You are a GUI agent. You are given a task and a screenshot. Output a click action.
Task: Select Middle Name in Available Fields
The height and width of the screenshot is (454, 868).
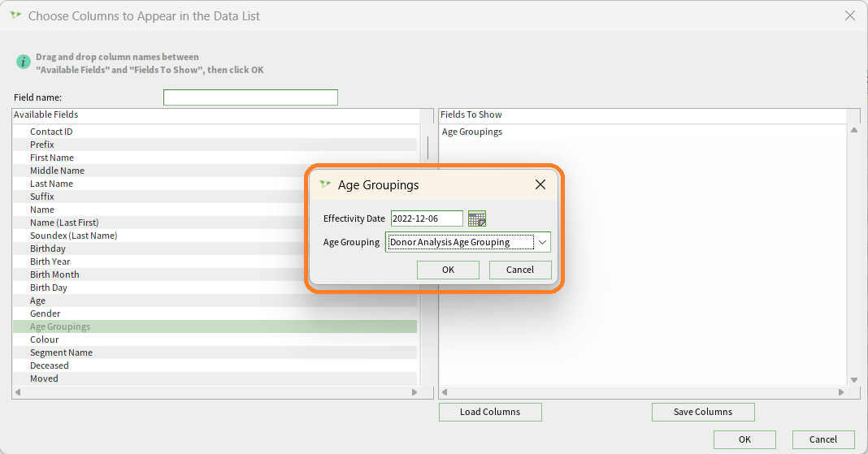(x=215, y=171)
